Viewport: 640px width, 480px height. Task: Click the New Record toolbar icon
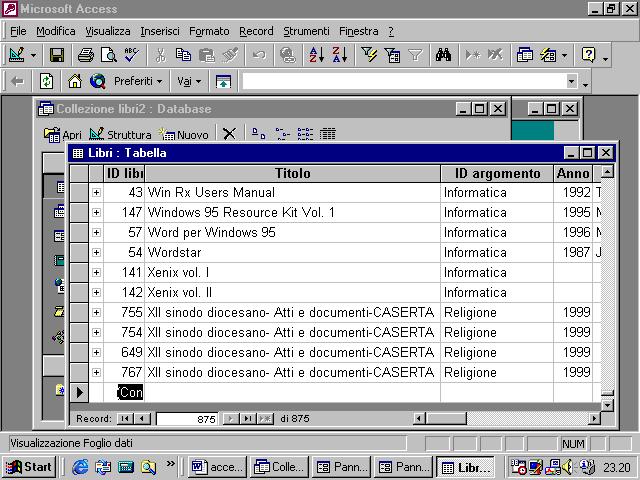pos(473,55)
